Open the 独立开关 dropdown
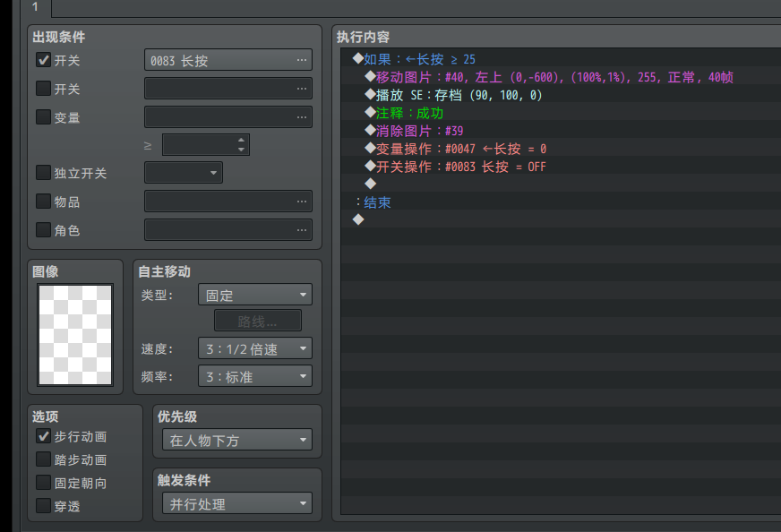Image resolution: width=781 pixels, height=532 pixels. [184, 173]
